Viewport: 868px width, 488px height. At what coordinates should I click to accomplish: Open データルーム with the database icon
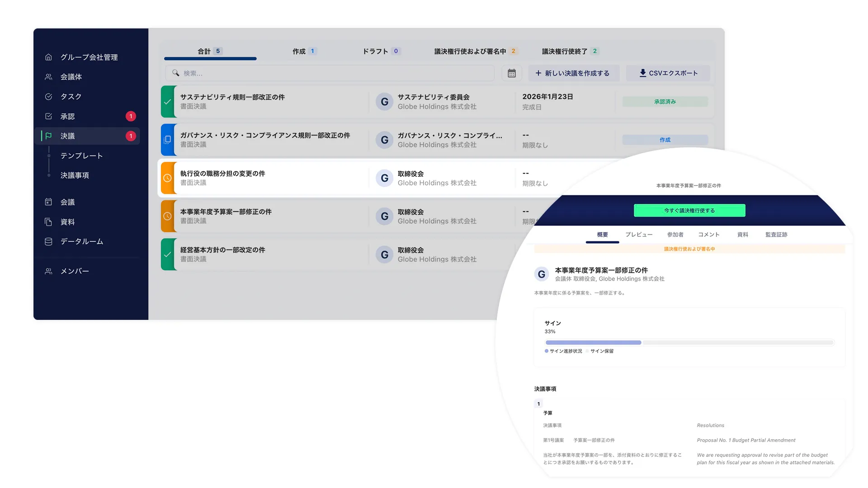48,241
